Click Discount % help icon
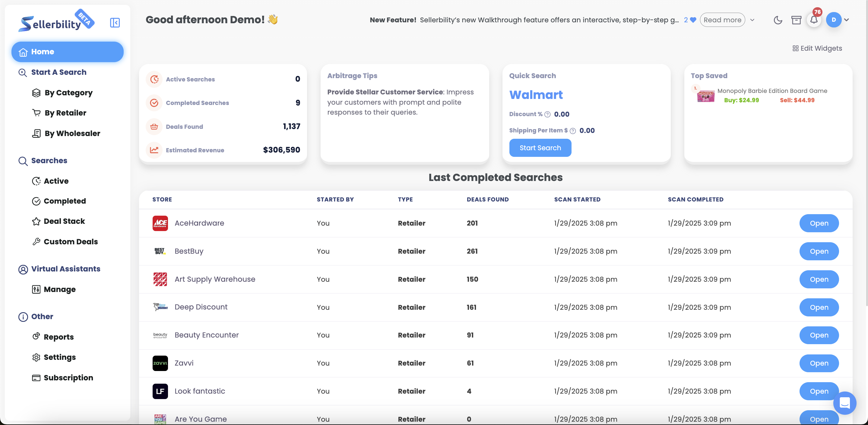868x425 pixels. tap(548, 114)
